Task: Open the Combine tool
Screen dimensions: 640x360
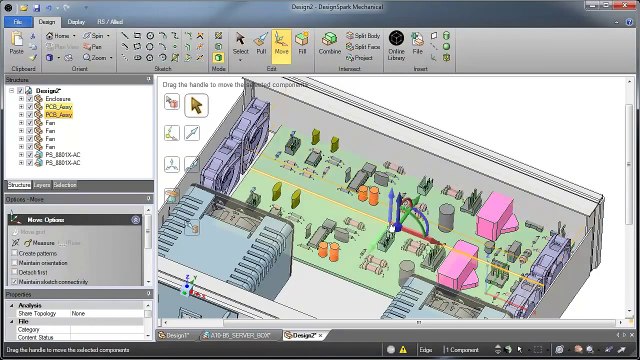Action: pyautogui.click(x=329, y=44)
